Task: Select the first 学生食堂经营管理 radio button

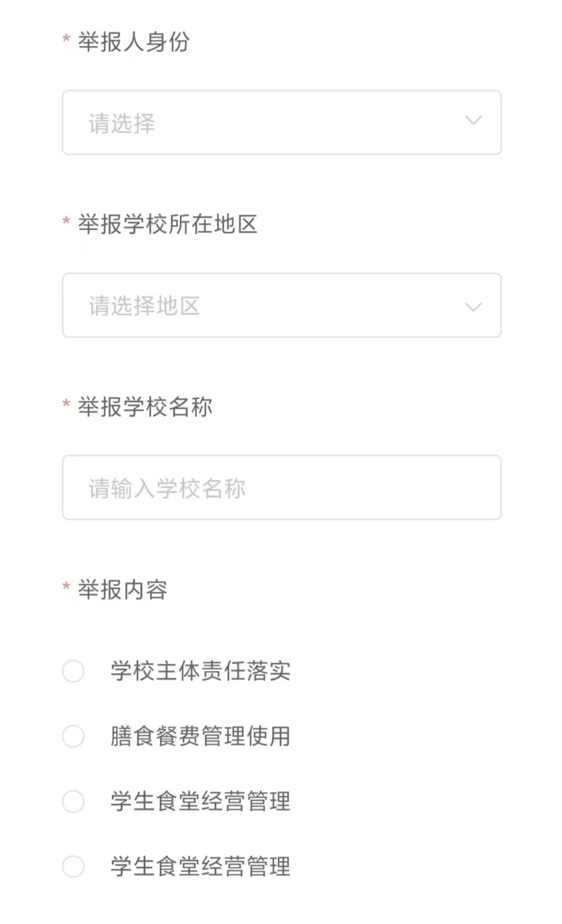Action: coord(73,801)
